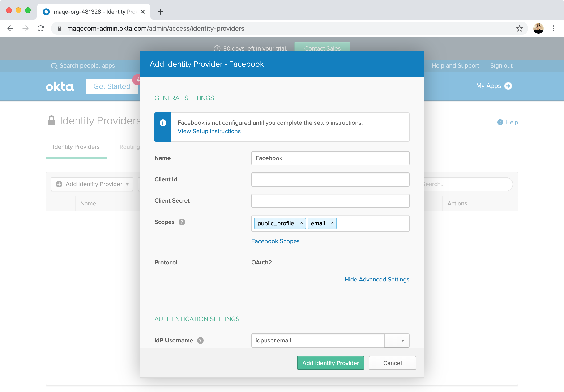Screen dimensions: 564x392
Task: Click the blue info icon in the notice
Action: (163, 123)
